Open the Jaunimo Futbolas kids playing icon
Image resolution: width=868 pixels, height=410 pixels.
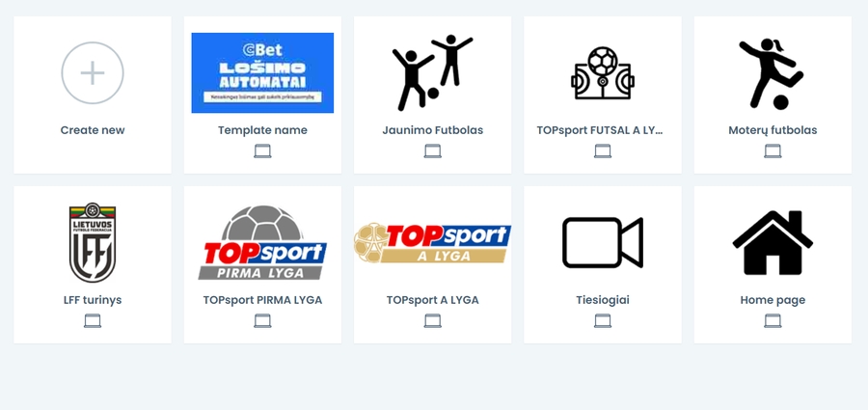click(x=432, y=72)
